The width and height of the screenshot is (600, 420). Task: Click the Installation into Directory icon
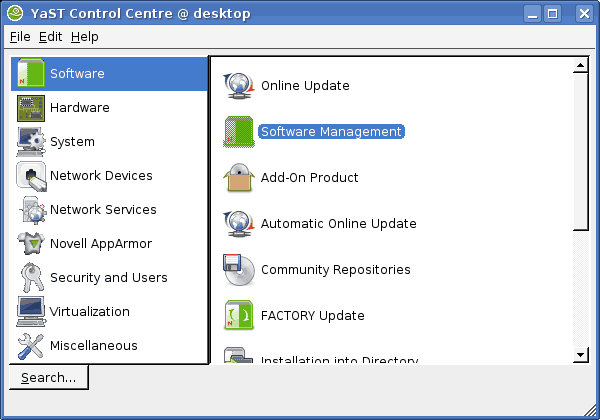click(238, 355)
